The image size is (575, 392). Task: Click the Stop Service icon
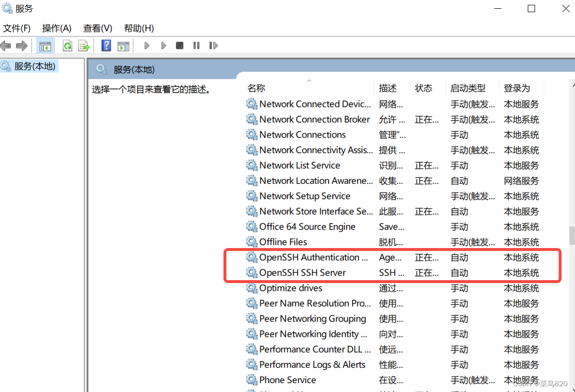pyautogui.click(x=179, y=45)
